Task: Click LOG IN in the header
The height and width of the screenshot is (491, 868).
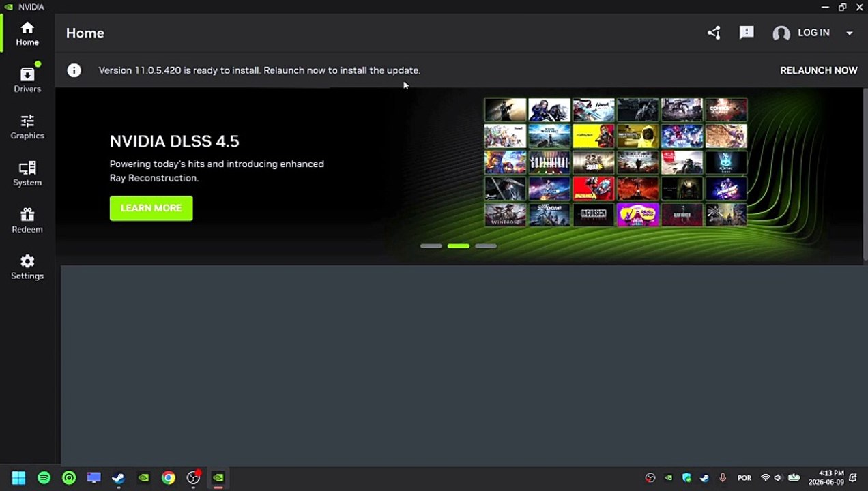Action: point(813,33)
